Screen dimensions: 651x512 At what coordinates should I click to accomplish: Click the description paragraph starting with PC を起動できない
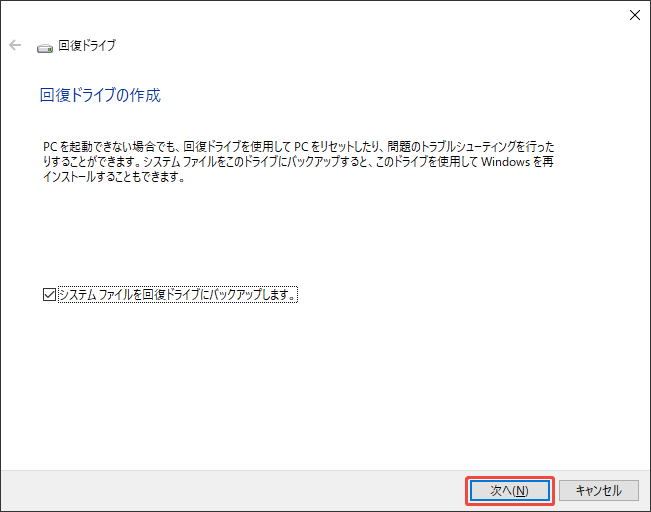tap(299, 162)
